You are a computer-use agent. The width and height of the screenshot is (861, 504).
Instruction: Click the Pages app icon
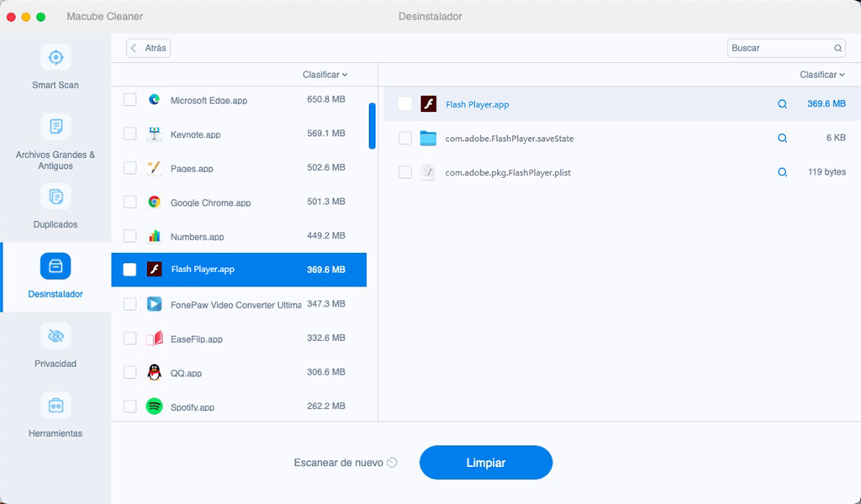coord(155,168)
